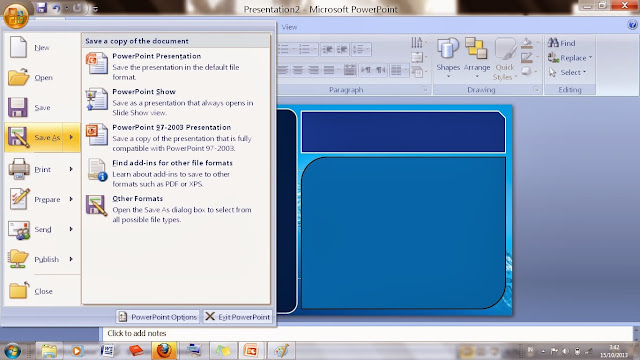Switch to the View ribbon tab
This screenshot has width=640, height=360.
[x=289, y=27]
